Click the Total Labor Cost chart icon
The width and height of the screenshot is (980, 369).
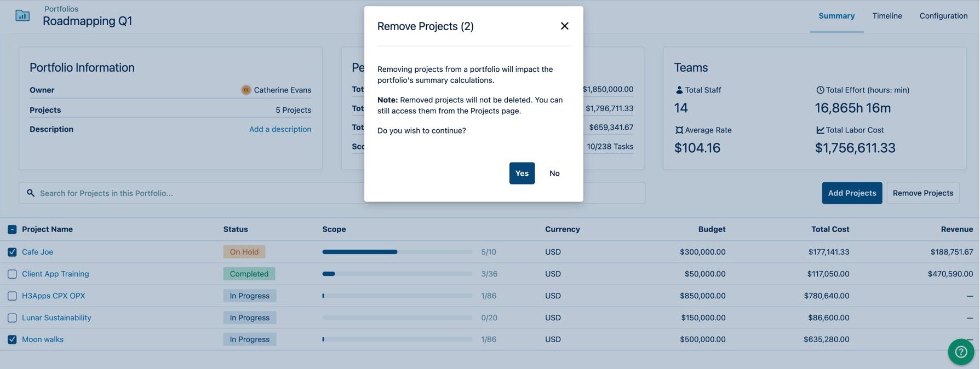(820, 130)
